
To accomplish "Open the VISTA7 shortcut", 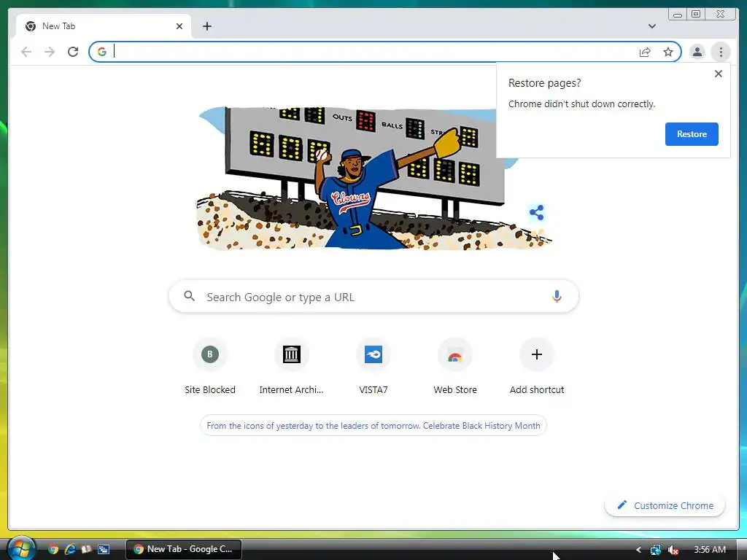I will click(373, 366).
